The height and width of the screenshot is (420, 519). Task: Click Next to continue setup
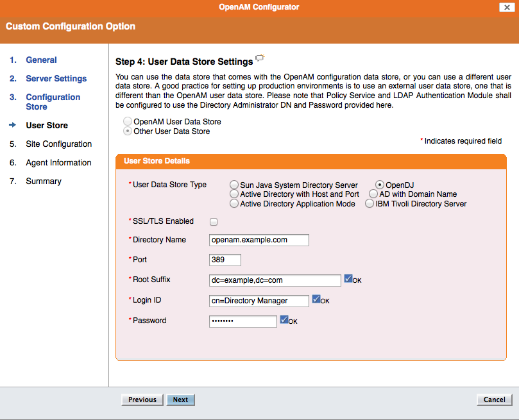pos(180,399)
